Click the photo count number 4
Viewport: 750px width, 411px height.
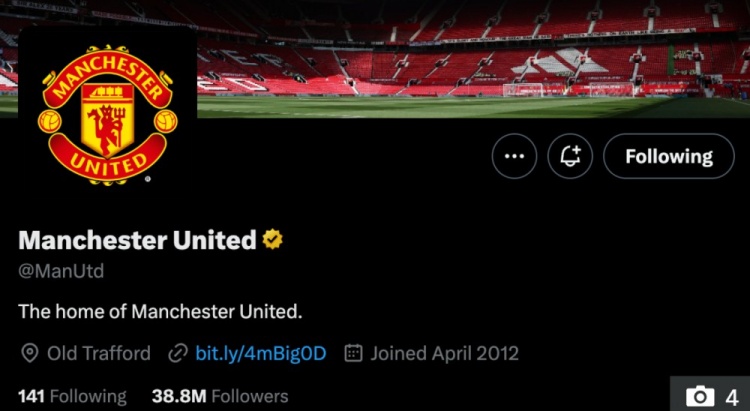click(731, 396)
